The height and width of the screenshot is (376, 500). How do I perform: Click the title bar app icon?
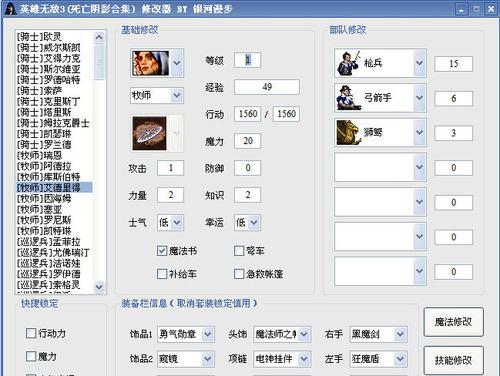(x=10, y=8)
